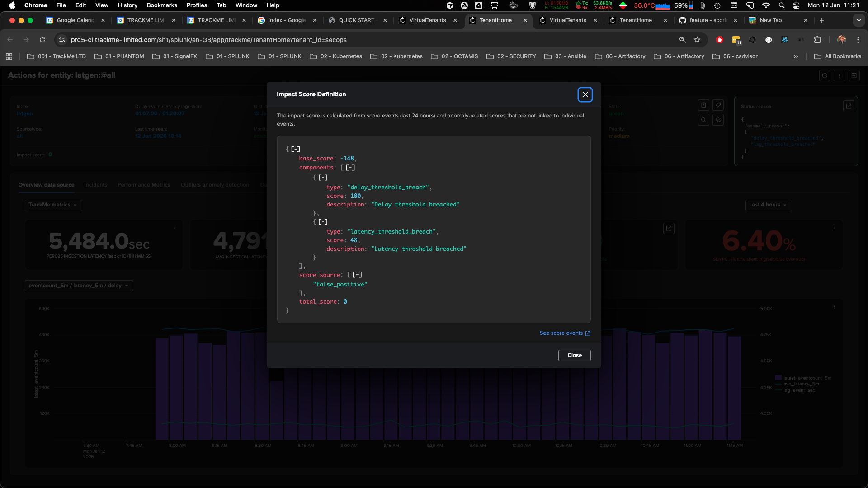This screenshot has width=868, height=488.
Task: Close the Impact Score Definition dialog via X
Action: click(x=585, y=94)
